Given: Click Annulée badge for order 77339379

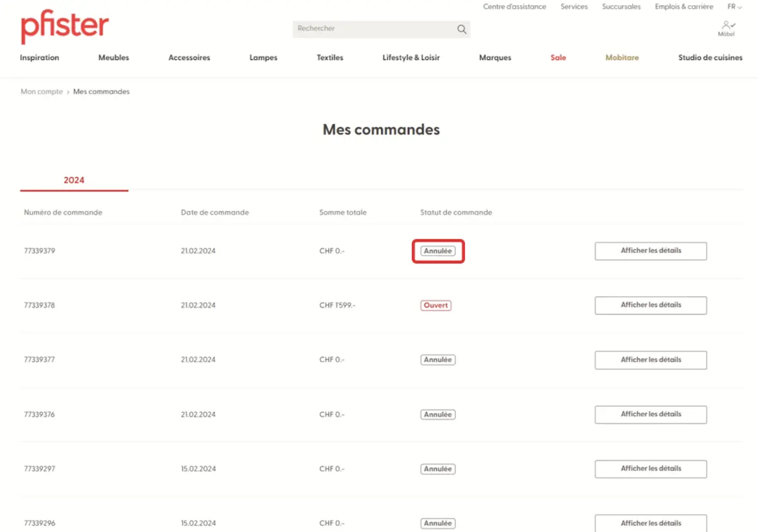Looking at the screenshot, I should click(x=438, y=251).
